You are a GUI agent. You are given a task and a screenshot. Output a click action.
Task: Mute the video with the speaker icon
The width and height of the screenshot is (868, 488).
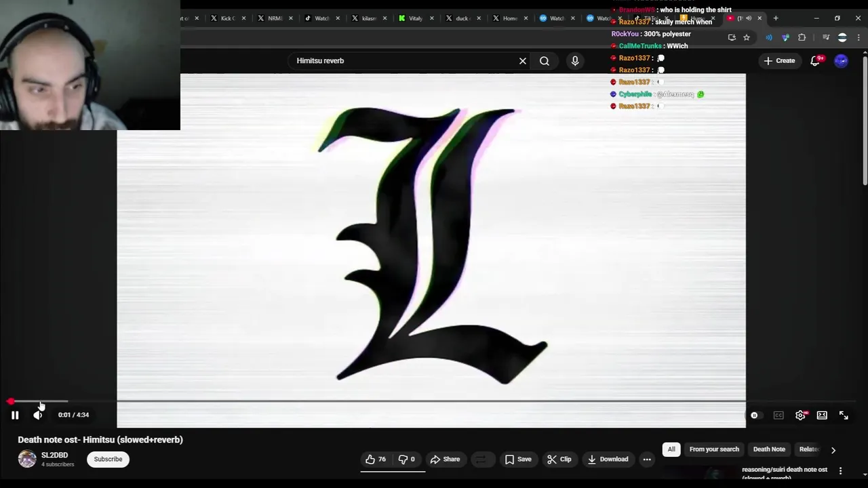(38, 415)
